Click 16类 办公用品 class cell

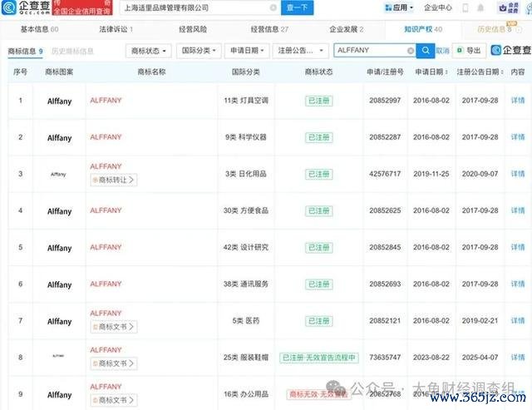[246, 394]
